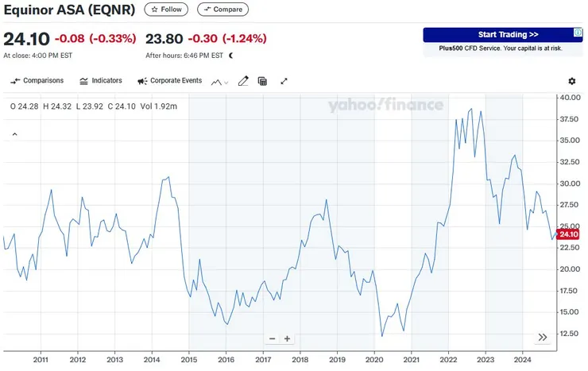The height and width of the screenshot is (371, 588).
Task: Open the data table calculator icon
Action: point(262,81)
